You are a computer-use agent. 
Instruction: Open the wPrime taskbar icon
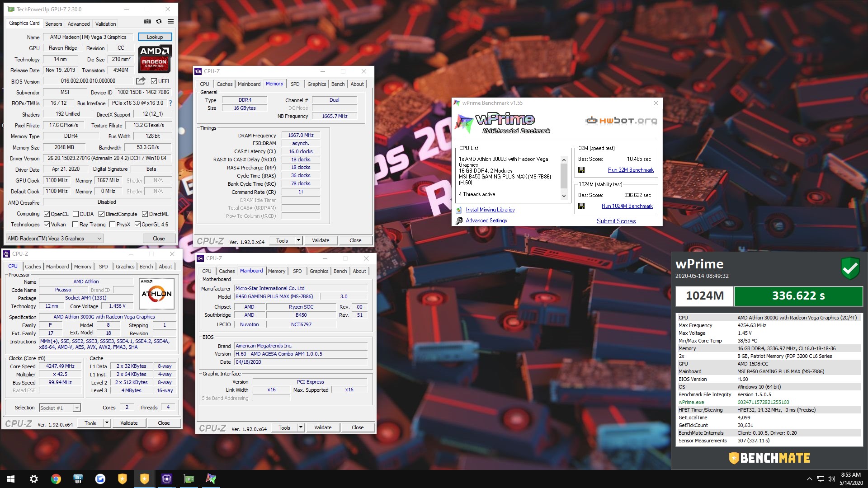[211, 479]
